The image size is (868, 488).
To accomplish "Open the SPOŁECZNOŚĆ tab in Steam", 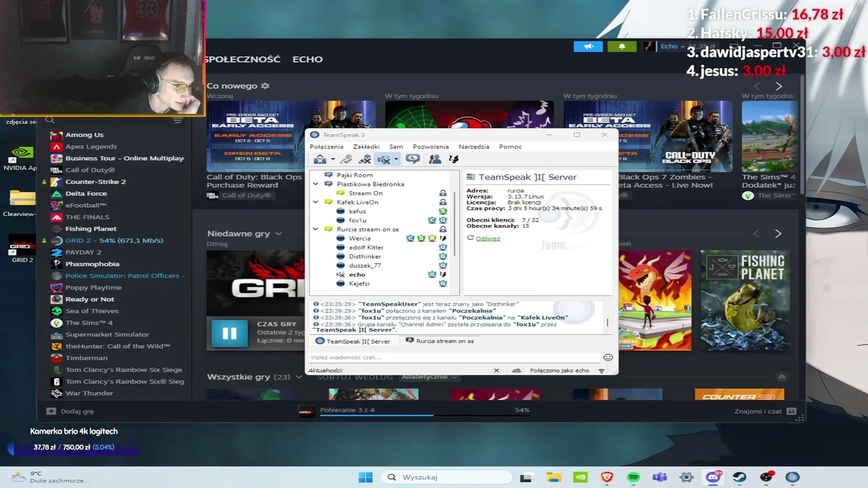I will click(x=243, y=59).
